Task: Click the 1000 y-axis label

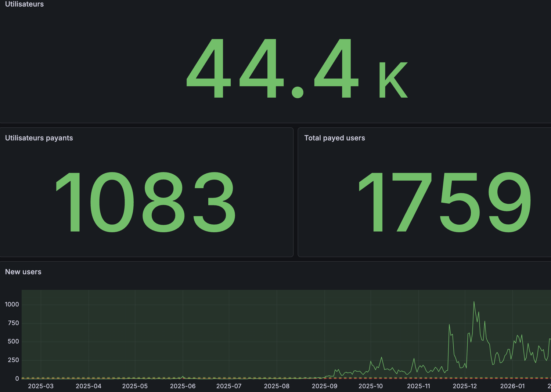Action: [12, 304]
